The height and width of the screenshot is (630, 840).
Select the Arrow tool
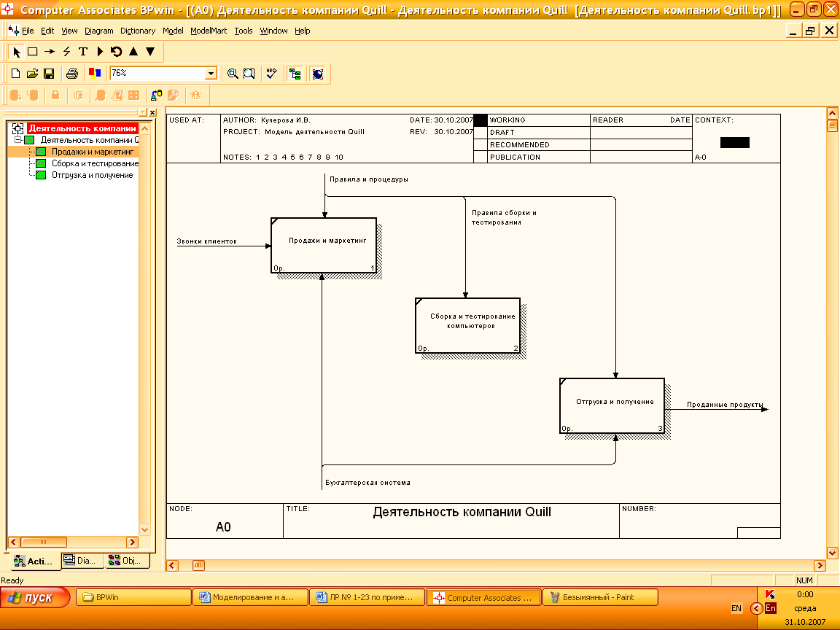click(50, 52)
